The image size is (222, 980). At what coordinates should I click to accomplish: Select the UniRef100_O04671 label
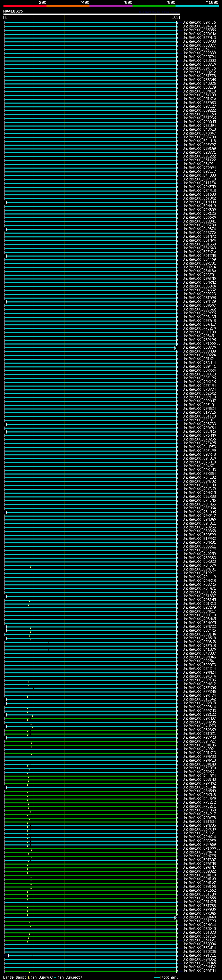199,466
